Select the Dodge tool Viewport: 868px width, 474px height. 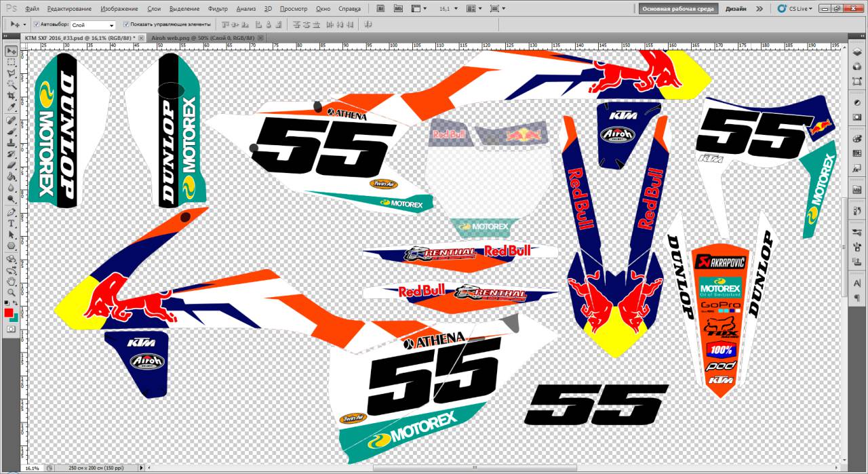(12, 199)
